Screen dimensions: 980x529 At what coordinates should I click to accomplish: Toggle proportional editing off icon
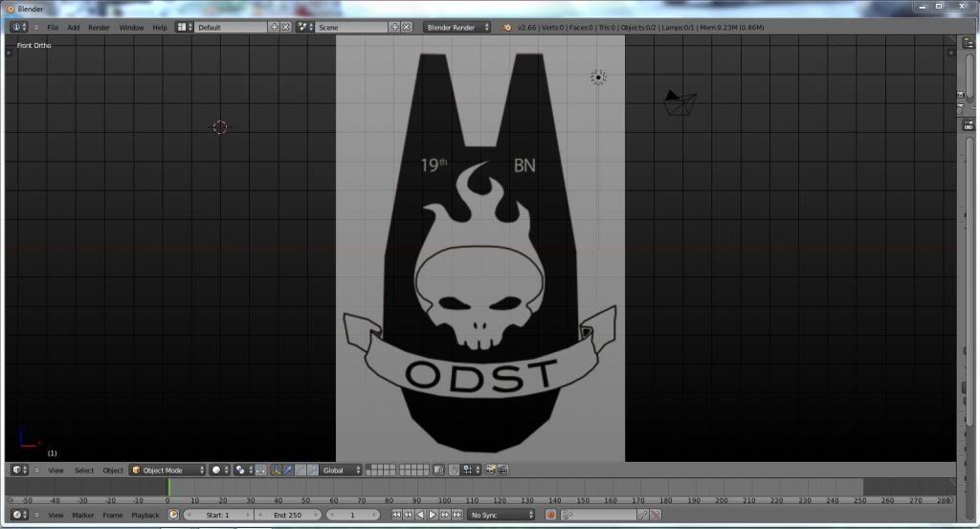tap(455, 470)
